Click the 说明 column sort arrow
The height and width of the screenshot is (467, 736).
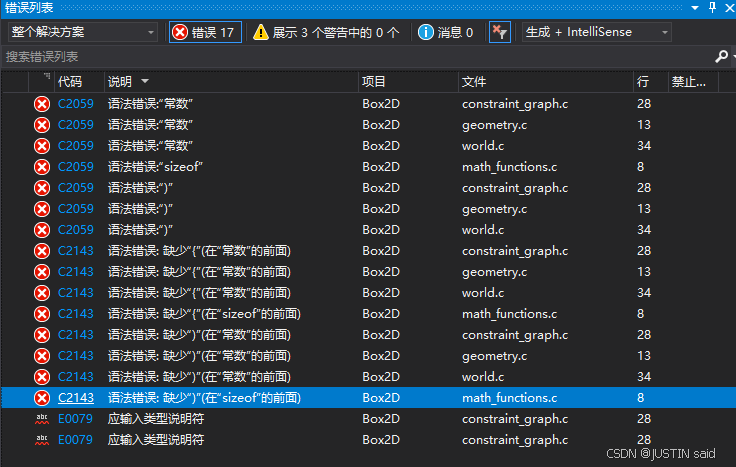point(145,81)
